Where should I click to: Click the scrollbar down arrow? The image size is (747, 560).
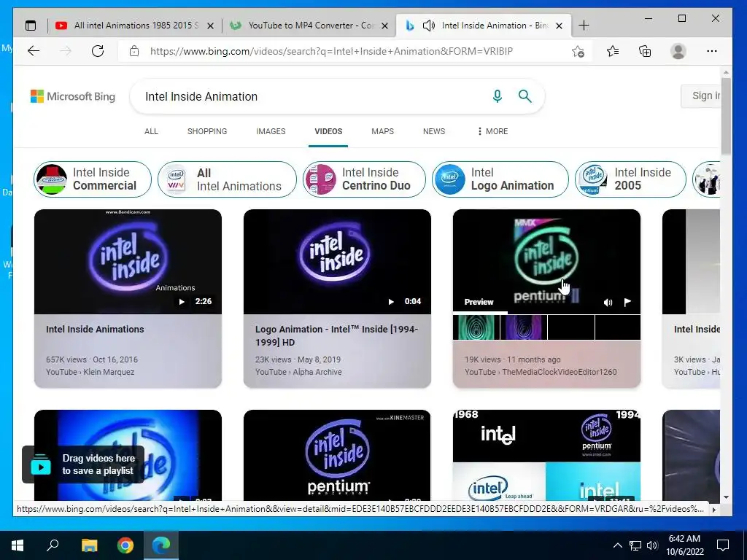point(726,497)
